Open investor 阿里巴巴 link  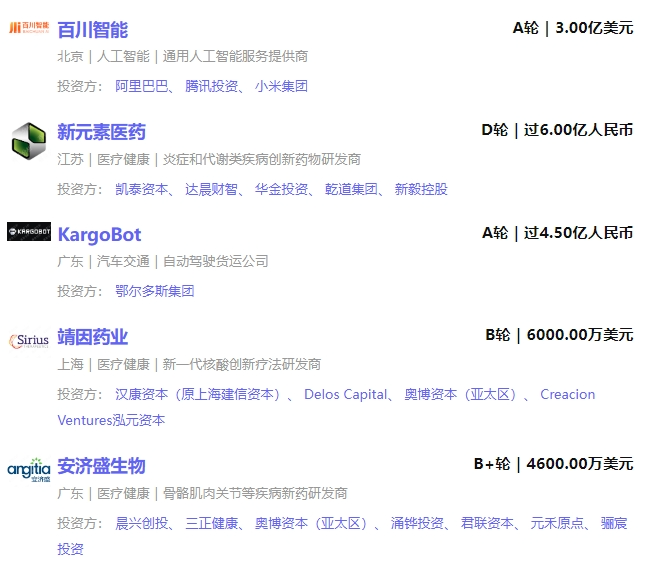pyautogui.click(x=142, y=86)
